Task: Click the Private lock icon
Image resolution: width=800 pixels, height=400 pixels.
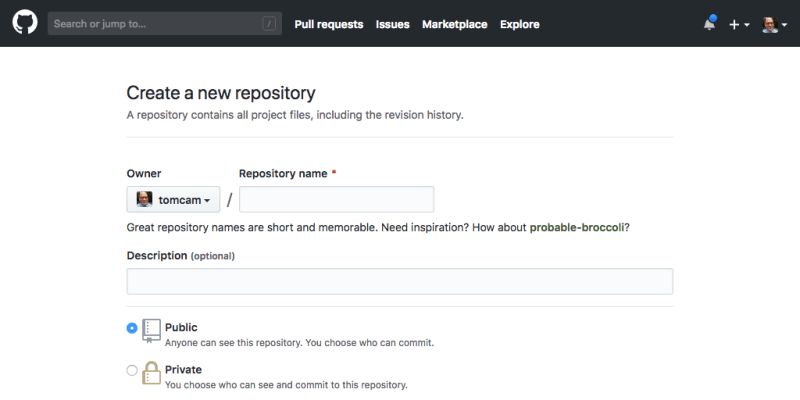Action: pyautogui.click(x=152, y=373)
